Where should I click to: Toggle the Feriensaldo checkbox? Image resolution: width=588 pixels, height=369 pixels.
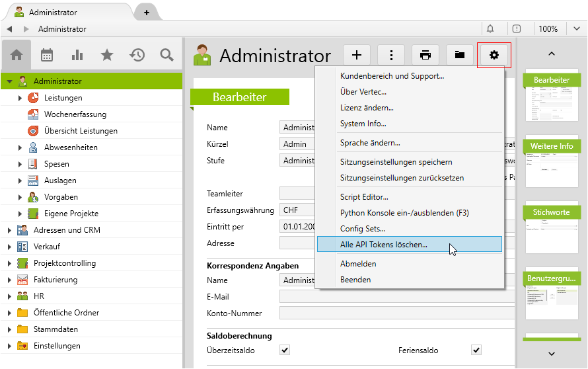pos(476,350)
